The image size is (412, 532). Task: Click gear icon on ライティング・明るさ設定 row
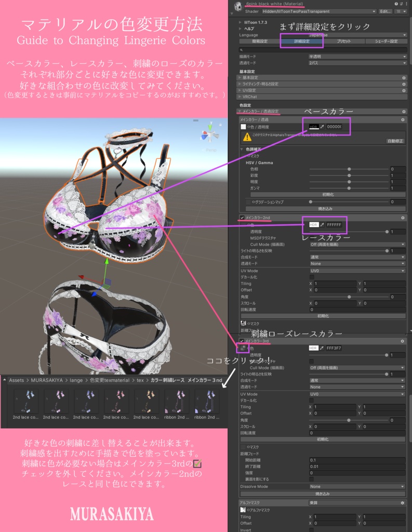coord(404,84)
